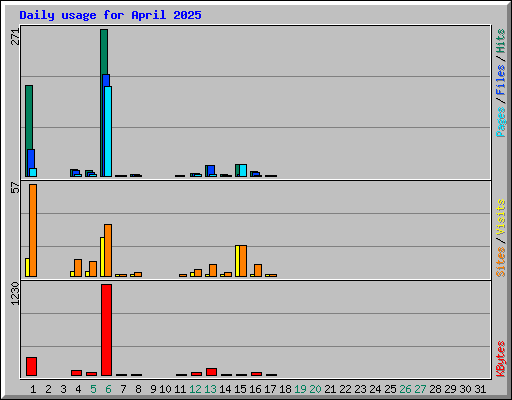Image resolution: width=512 pixels, height=400 pixels.
Task: Click the red KBytes legend label
Action: click(x=500, y=359)
